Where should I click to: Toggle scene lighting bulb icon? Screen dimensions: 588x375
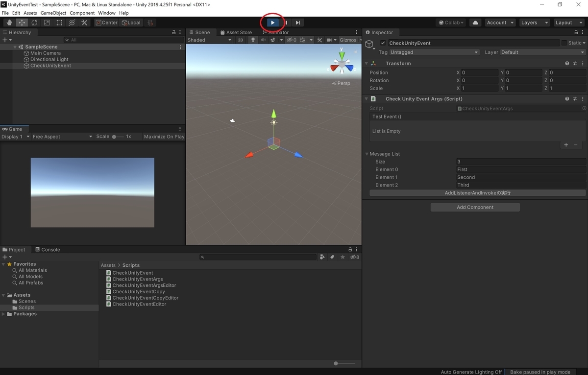(253, 40)
